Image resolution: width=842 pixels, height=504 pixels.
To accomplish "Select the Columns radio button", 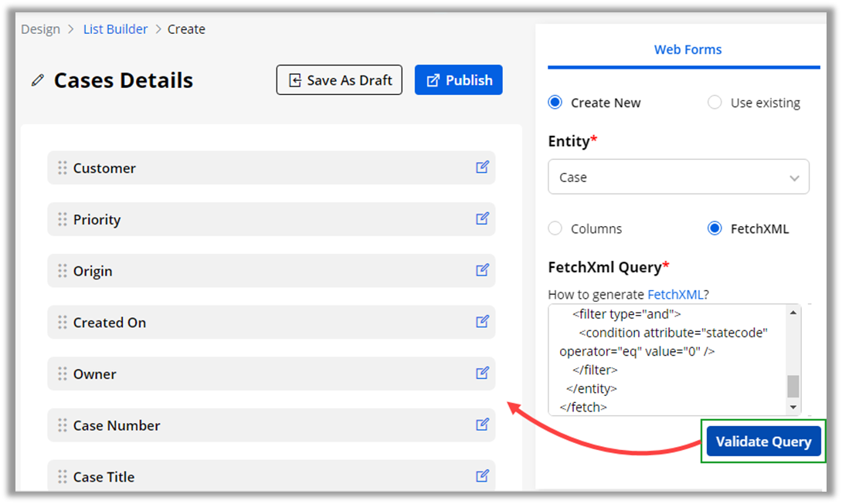I will 555,228.
